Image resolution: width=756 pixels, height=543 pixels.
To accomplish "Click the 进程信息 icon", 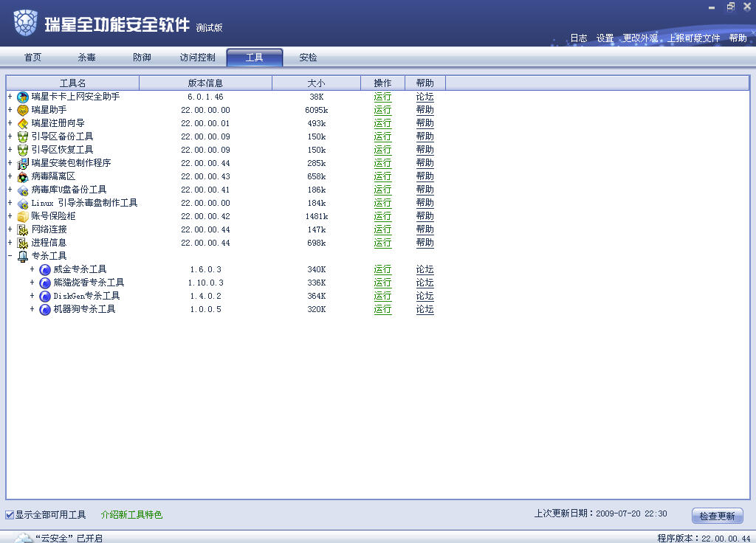I will point(23,243).
